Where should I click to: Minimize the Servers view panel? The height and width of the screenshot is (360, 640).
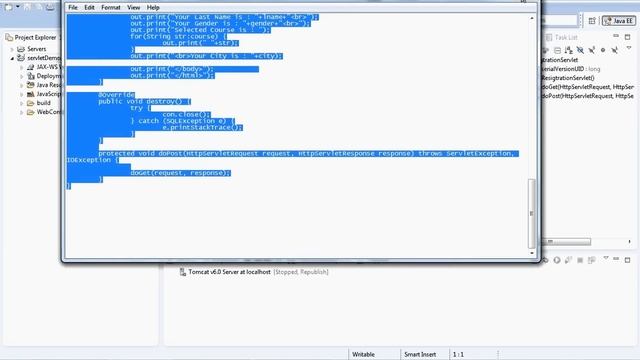pos(616,259)
